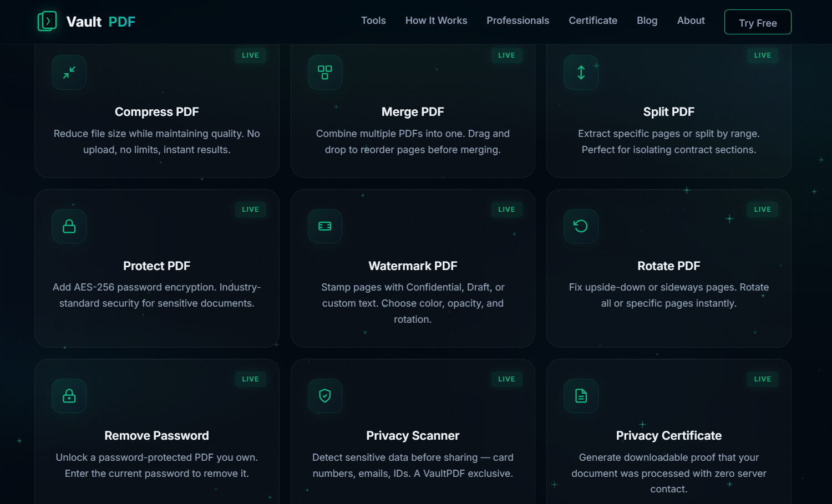Screen dimensions: 832x504
Task: Select the Protect PDF padlock icon
Action: click(x=69, y=226)
